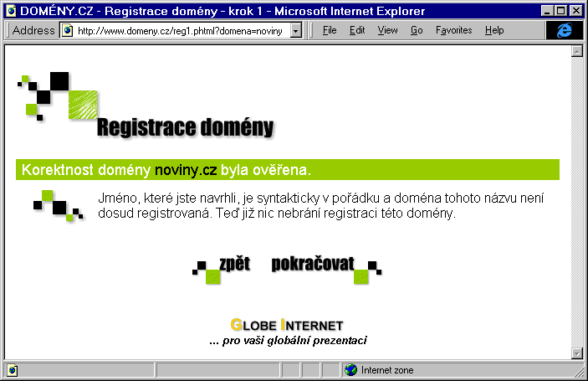Open the Favorites menu
This screenshot has width=588, height=381.
pyautogui.click(x=453, y=30)
